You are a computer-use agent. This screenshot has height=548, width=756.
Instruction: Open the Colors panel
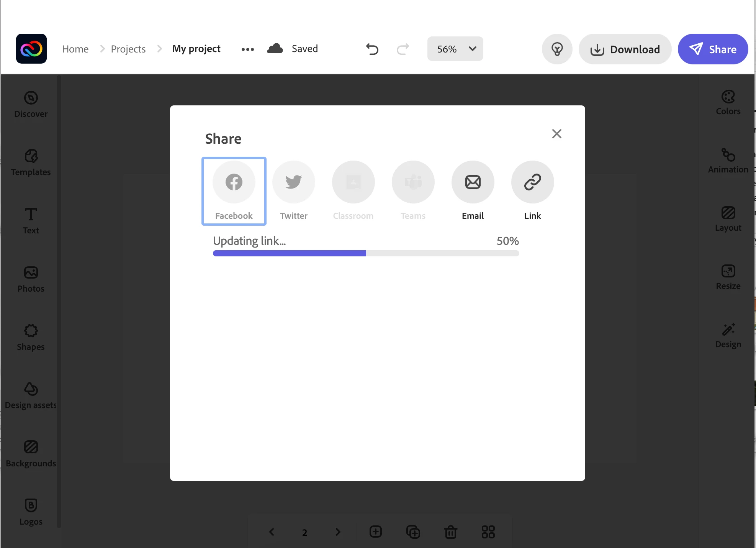click(728, 103)
